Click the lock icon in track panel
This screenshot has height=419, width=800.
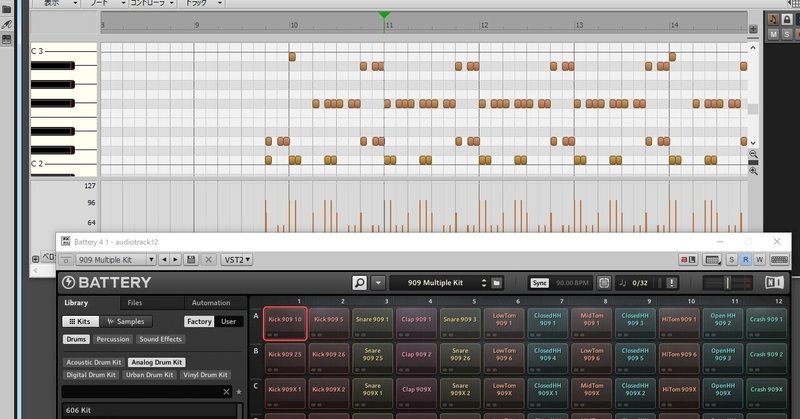coord(787,19)
